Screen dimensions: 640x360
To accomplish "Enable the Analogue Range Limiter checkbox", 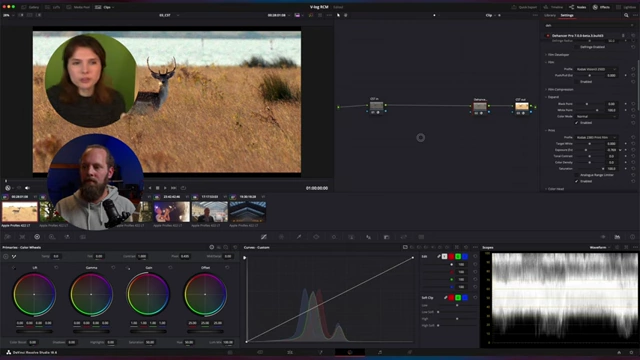I will point(577,175).
